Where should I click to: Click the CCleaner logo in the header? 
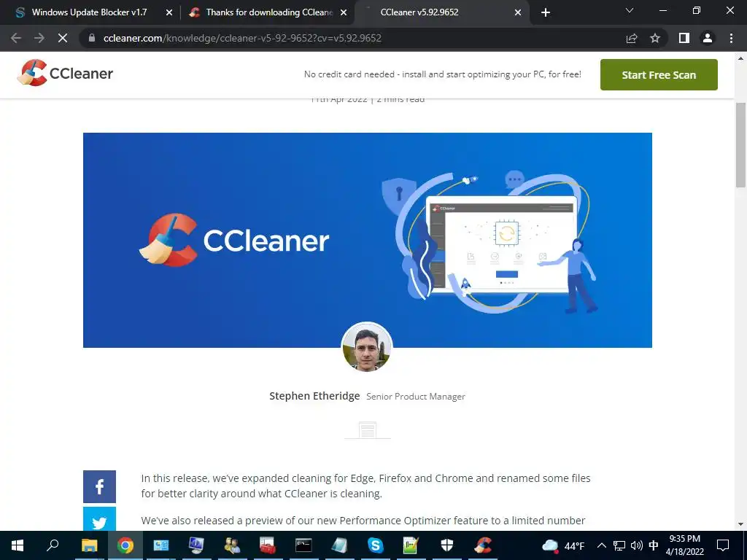click(65, 73)
